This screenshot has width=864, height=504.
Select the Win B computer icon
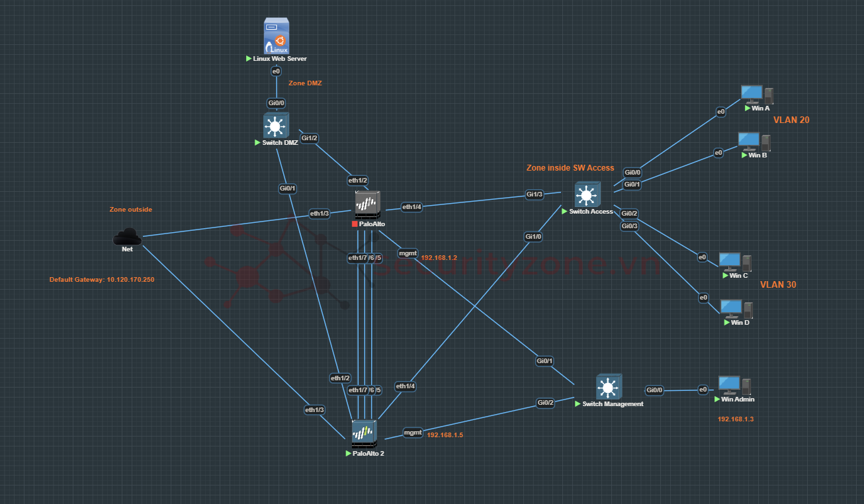754,141
